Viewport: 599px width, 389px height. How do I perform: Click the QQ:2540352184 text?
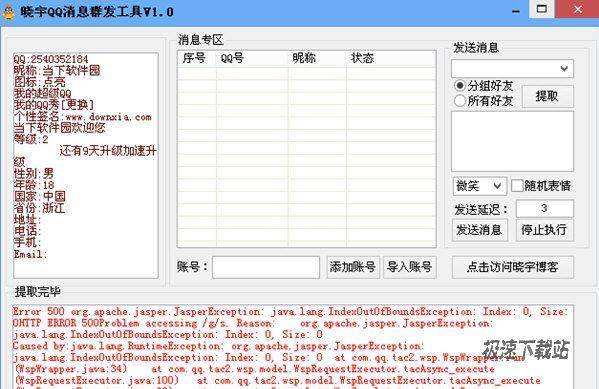51,59
